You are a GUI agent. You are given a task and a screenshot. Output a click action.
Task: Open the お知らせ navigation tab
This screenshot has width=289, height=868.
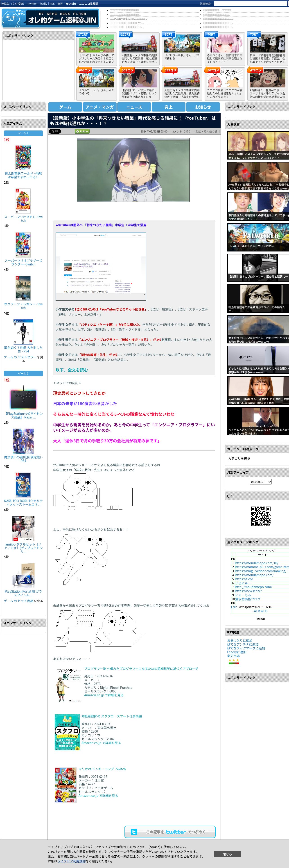coord(203,107)
